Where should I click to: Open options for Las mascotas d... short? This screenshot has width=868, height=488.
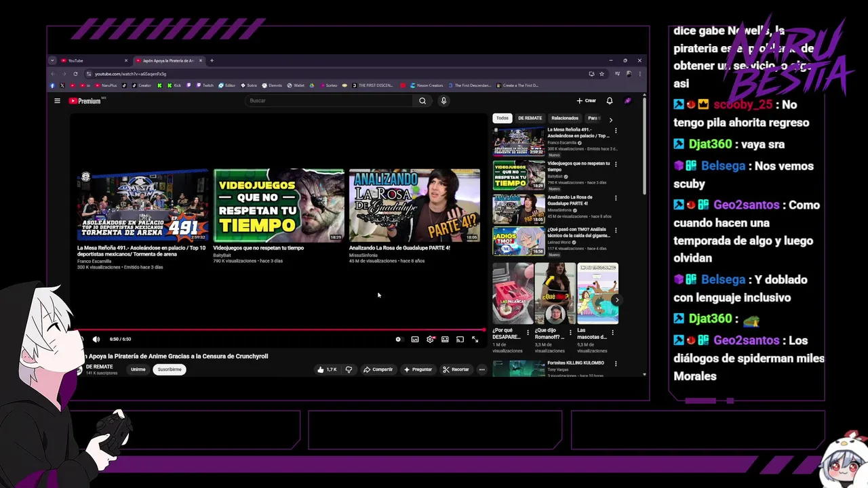(613, 333)
